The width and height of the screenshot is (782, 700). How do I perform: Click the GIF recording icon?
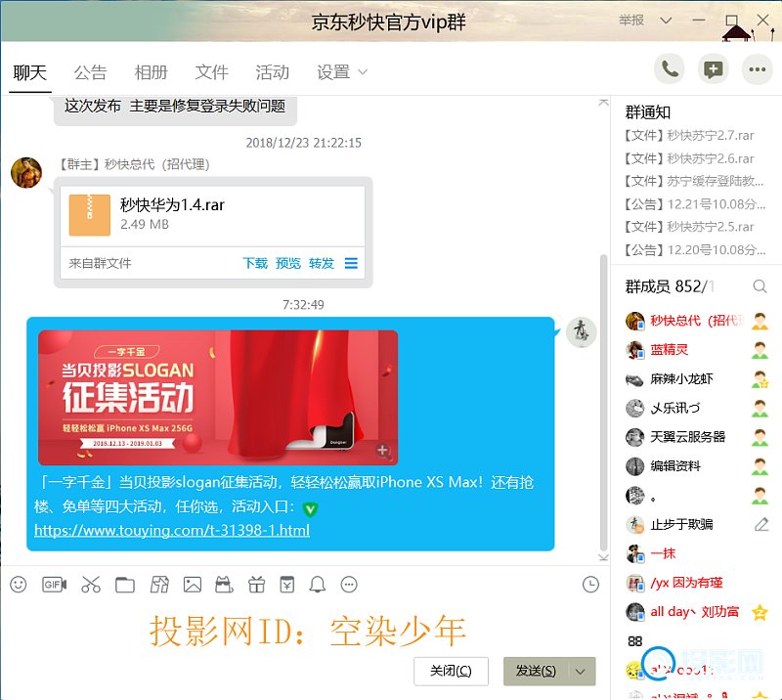coord(55,585)
